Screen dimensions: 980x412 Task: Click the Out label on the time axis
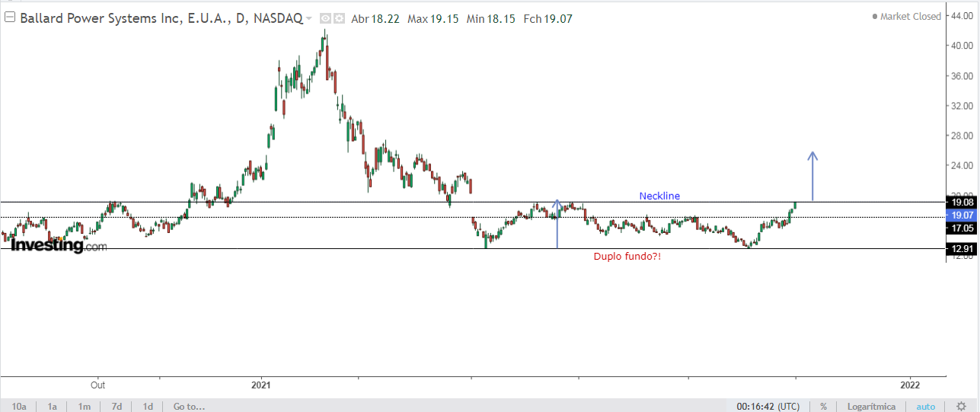click(x=97, y=385)
